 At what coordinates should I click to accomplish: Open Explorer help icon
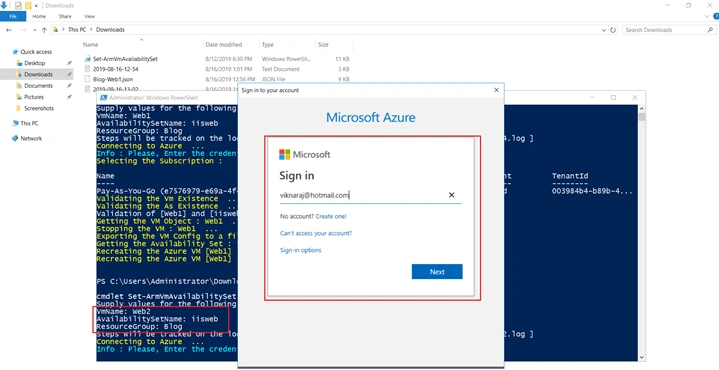pos(716,17)
